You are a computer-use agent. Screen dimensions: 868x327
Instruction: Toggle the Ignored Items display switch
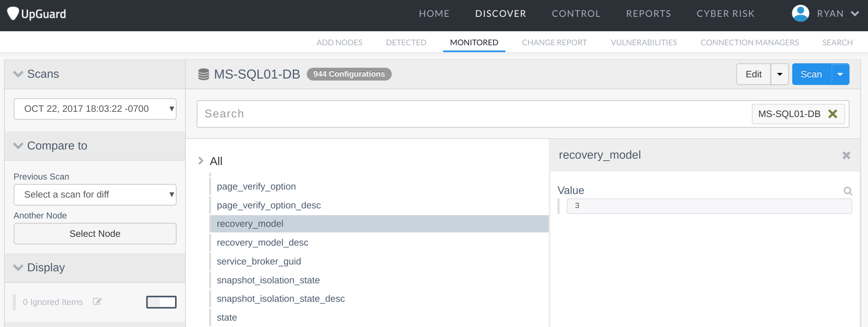click(161, 302)
